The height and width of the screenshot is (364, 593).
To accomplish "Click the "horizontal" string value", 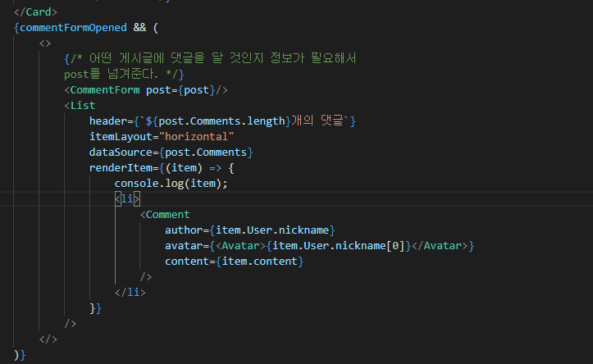I will (x=196, y=136).
